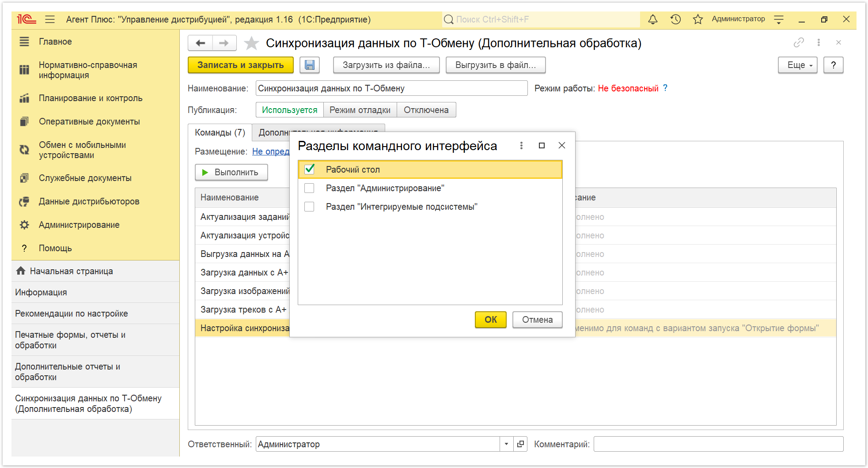Check the Раздел "Администрирование" checkbox
The width and height of the screenshot is (868, 468).
(x=310, y=188)
